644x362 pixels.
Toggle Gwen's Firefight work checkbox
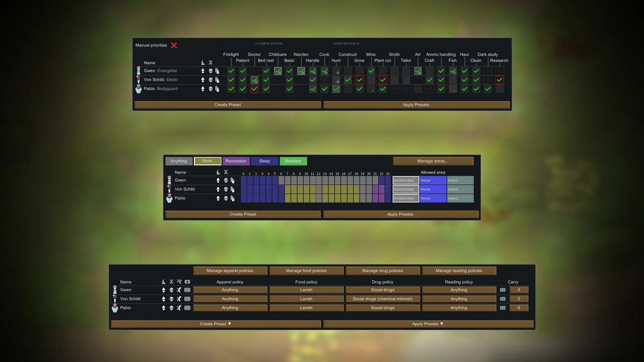tap(231, 71)
